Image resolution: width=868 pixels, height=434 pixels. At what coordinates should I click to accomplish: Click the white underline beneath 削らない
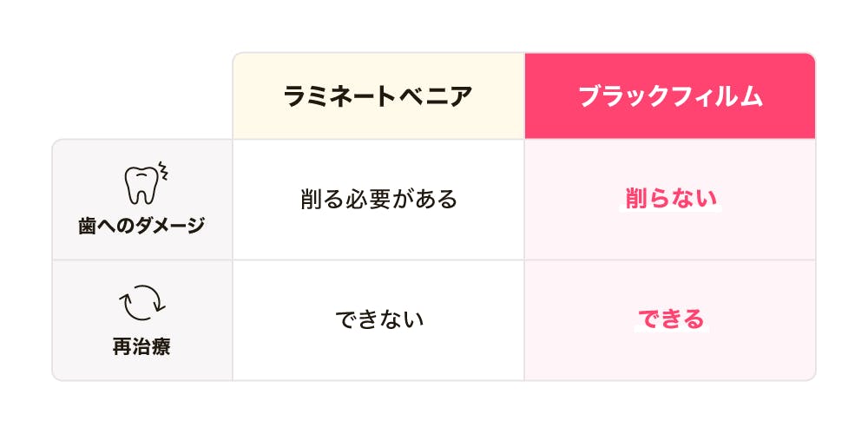[x=670, y=210]
